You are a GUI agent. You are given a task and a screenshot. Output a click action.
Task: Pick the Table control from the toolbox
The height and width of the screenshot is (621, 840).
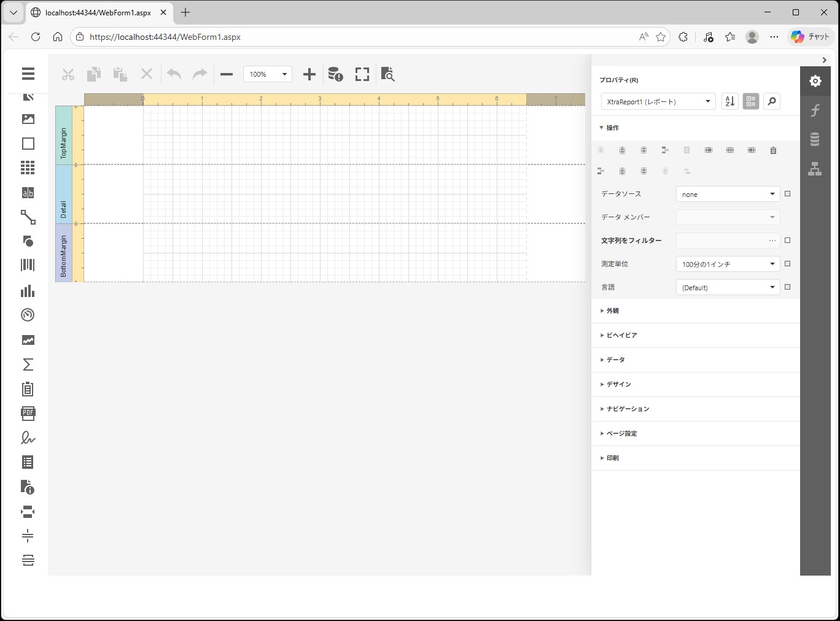coord(28,168)
